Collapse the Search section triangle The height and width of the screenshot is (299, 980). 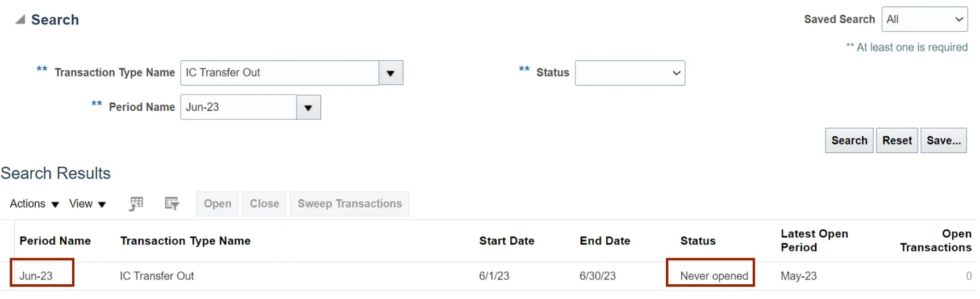20,20
